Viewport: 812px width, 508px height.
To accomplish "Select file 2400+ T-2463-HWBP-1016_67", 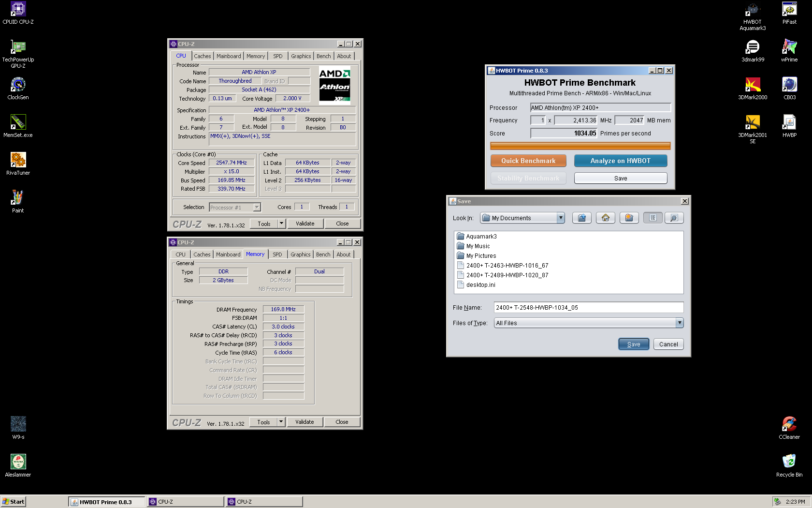I will (x=503, y=266).
